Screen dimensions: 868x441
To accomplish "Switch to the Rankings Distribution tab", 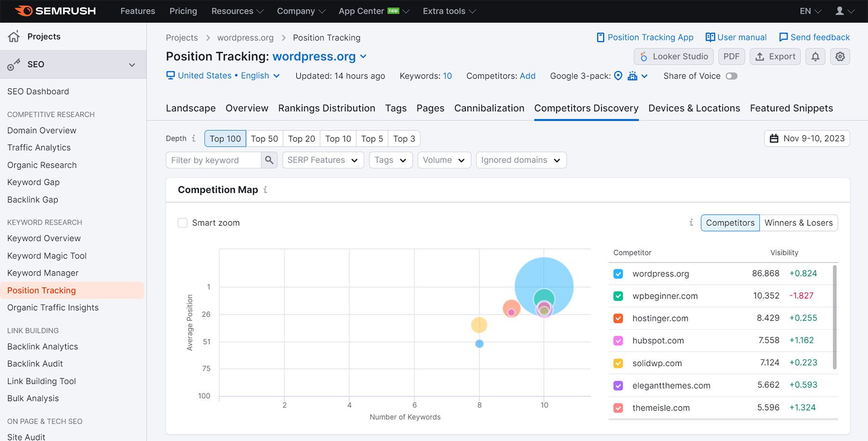I will [326, 108].
